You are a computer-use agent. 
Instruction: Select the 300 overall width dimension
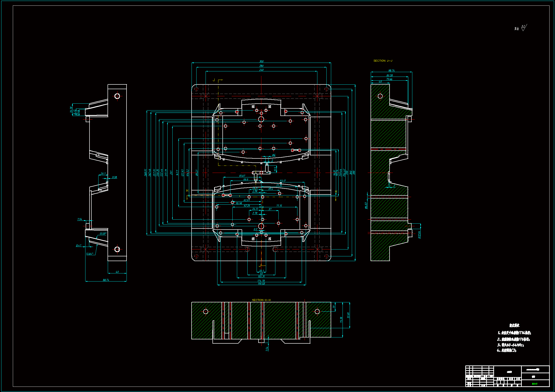pos(261,61)
